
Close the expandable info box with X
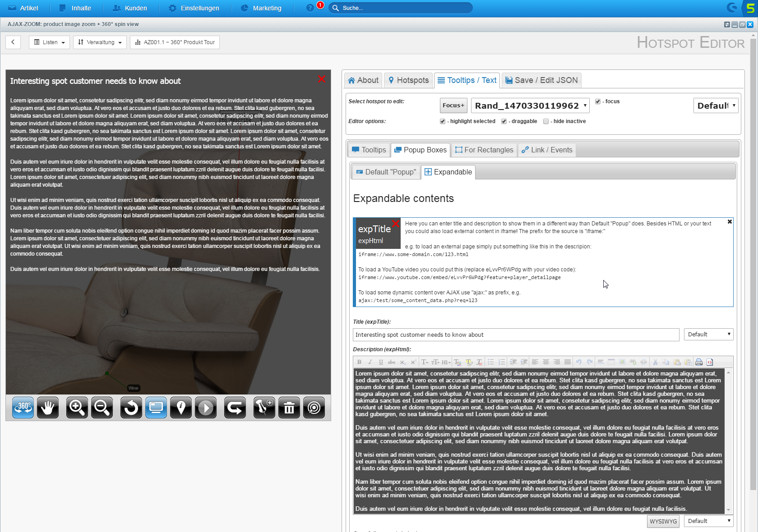pyautogui.click(x=730, y=222)
